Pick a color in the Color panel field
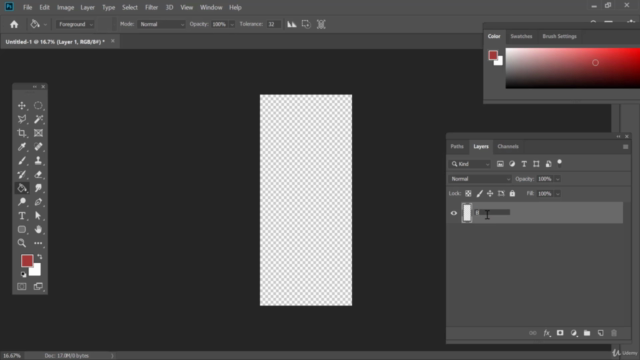The image size is (640, 360). click(x=573, y=68)
